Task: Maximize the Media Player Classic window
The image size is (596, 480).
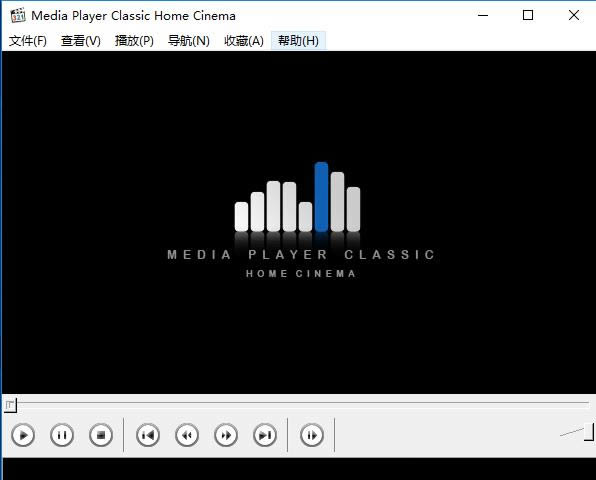Action: 528,15
